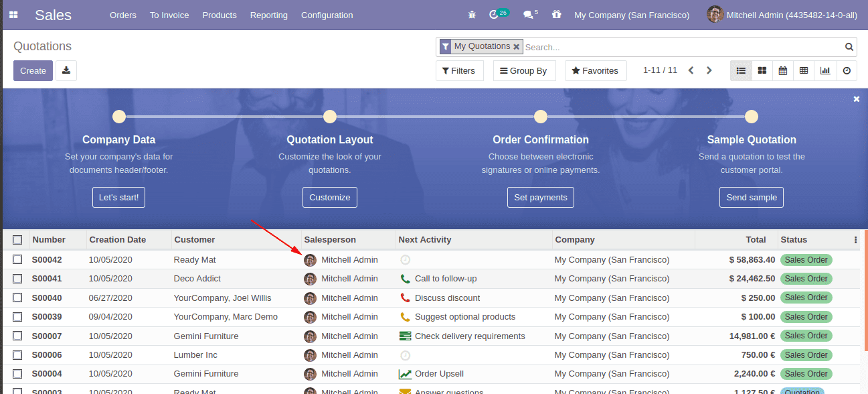
Task: Open activities clock icon with 26 badge
Action: click(499, 14)
